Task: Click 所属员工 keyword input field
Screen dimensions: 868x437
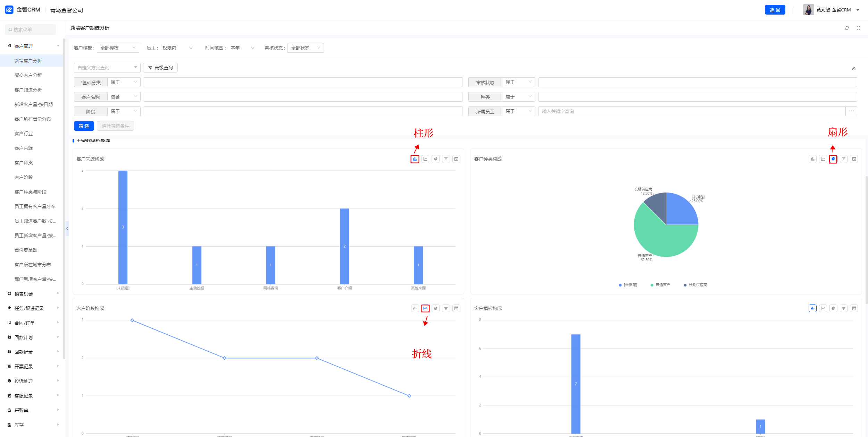Action: coord(692,111)
